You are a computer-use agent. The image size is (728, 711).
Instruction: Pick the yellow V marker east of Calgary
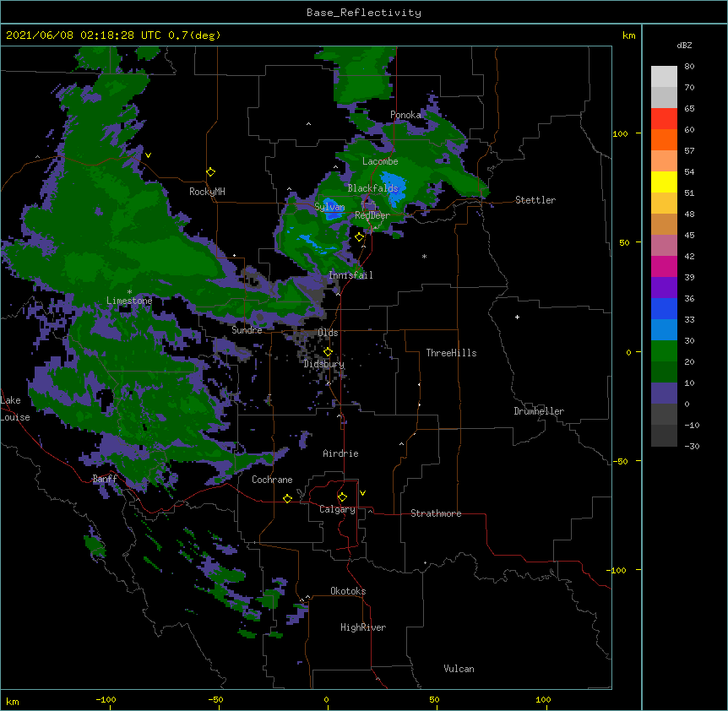tap(362, 493)
